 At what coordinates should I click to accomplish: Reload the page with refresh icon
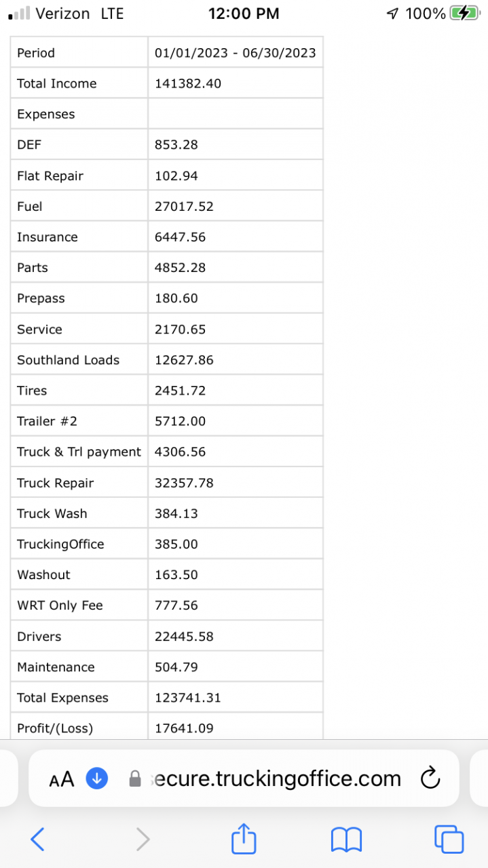(x=430, y=778)
